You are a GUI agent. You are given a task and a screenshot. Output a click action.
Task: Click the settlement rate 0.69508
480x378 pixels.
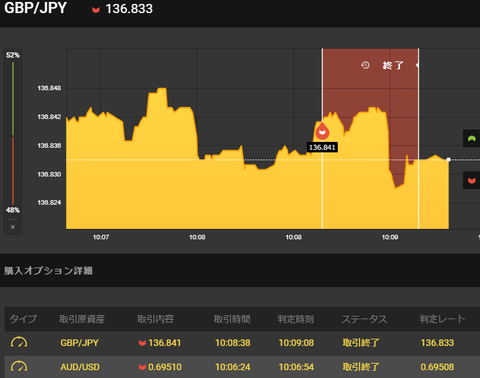click(x=437, y=367)
